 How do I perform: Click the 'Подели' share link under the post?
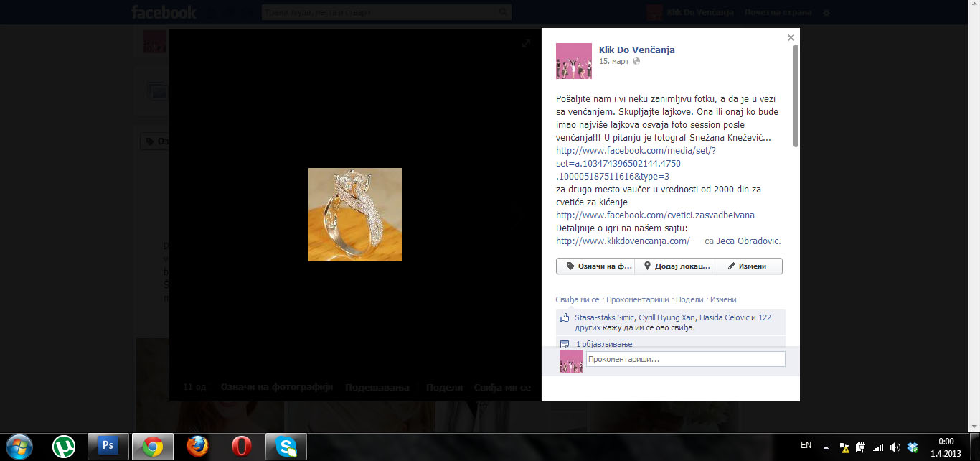coord(689,299)
